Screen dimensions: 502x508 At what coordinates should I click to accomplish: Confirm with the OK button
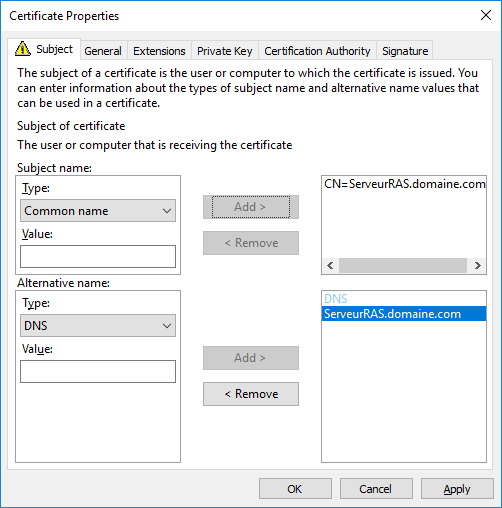(295, 489)
